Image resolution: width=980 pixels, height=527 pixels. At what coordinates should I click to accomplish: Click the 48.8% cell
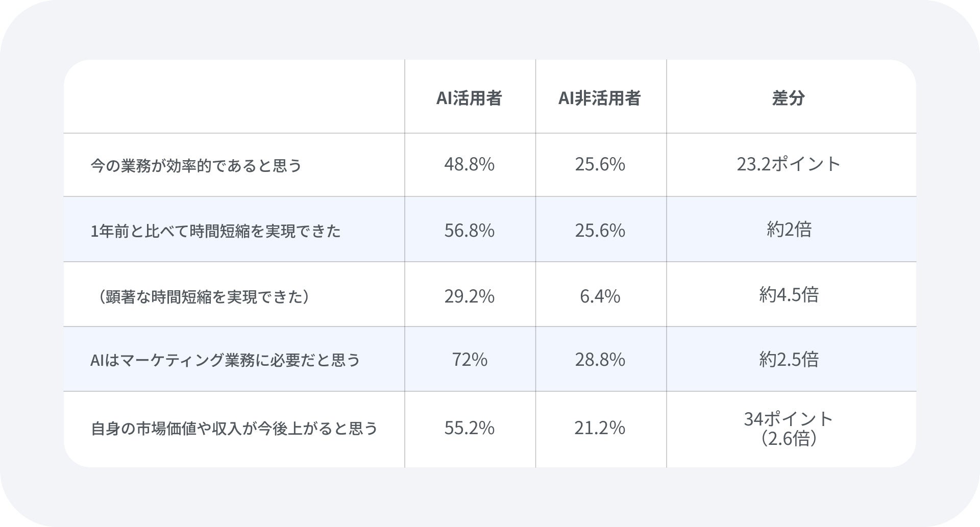(x=469, y=164)
